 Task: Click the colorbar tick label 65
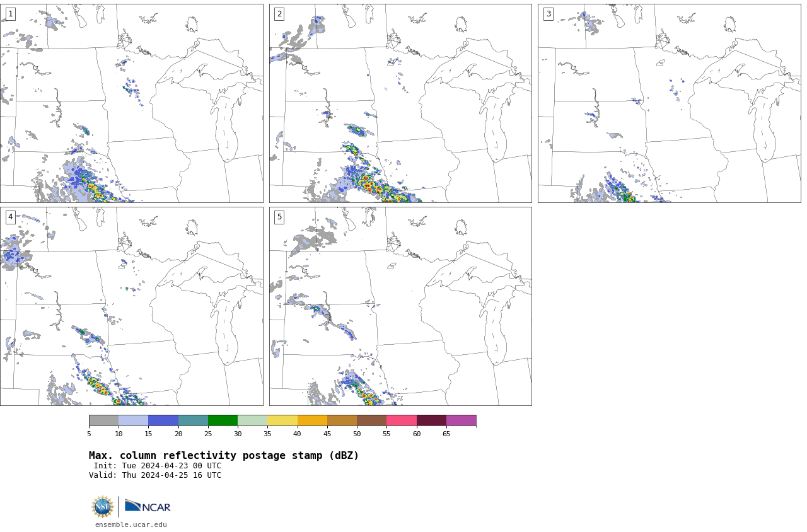[x=446, y=434]
